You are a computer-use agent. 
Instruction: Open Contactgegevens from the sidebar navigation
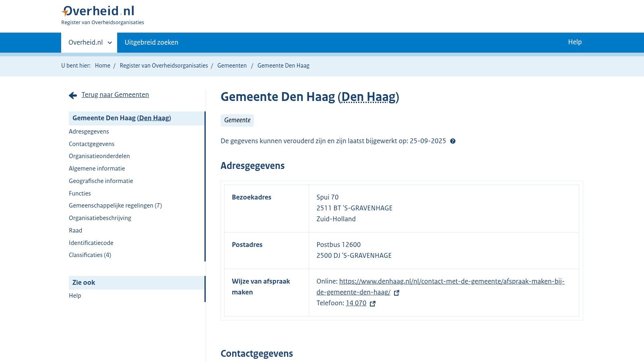click(x=91, y=144)
